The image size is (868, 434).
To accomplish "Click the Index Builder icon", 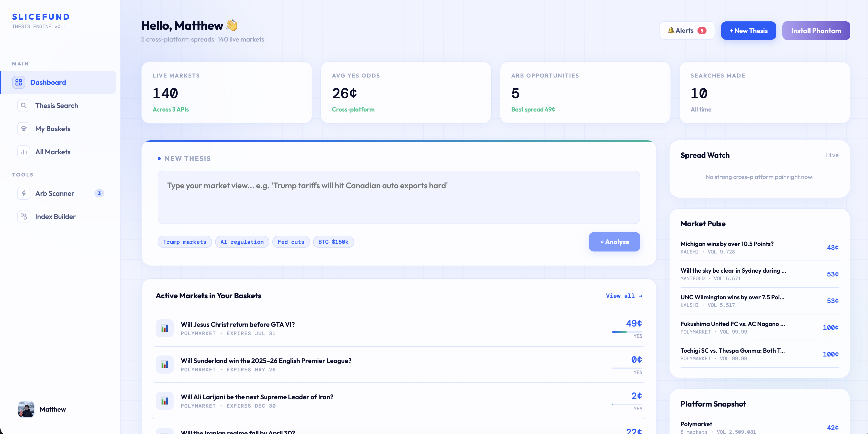I will 24,216.
